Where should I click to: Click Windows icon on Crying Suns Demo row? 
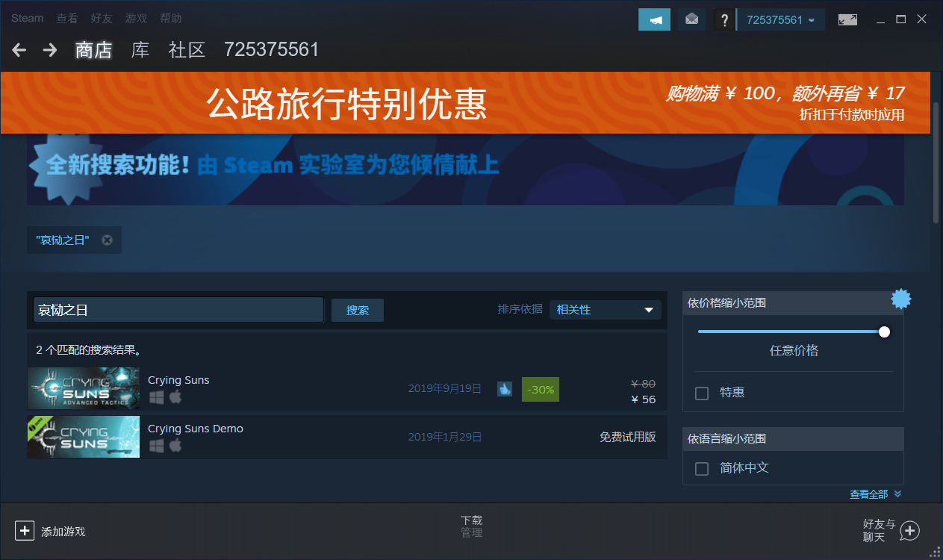156,446
